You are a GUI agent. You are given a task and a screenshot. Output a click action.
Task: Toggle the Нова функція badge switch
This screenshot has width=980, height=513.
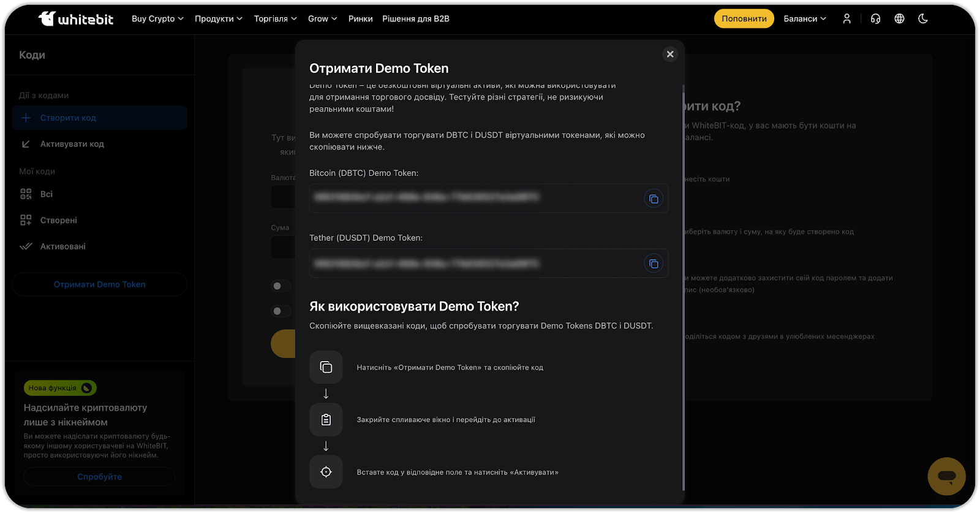pyautogui.click(x=86, y=388)
